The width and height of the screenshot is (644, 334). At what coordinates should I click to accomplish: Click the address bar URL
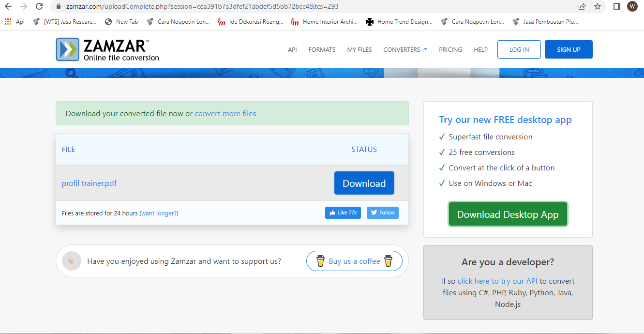click(x=202, y=7)
